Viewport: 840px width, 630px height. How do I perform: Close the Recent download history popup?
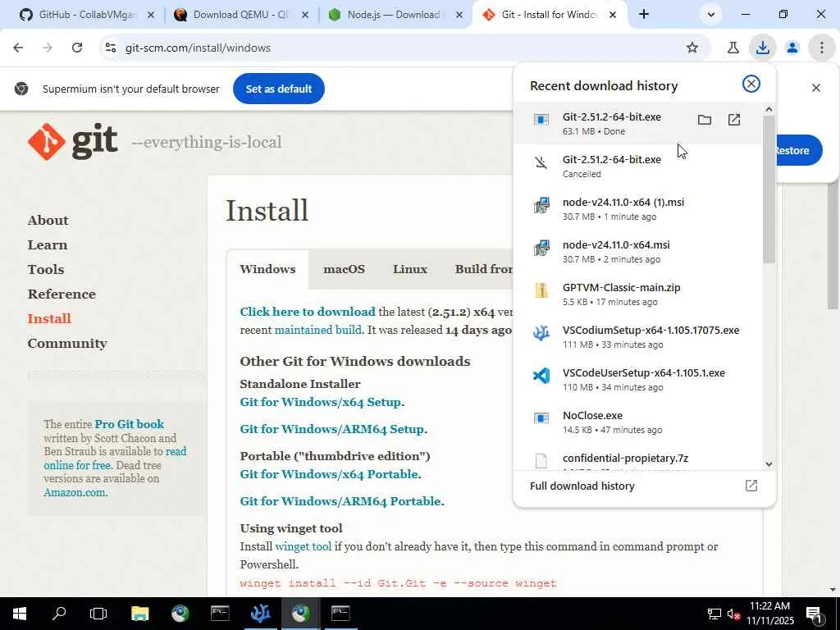pyautogui.click(x=751, y=84)
